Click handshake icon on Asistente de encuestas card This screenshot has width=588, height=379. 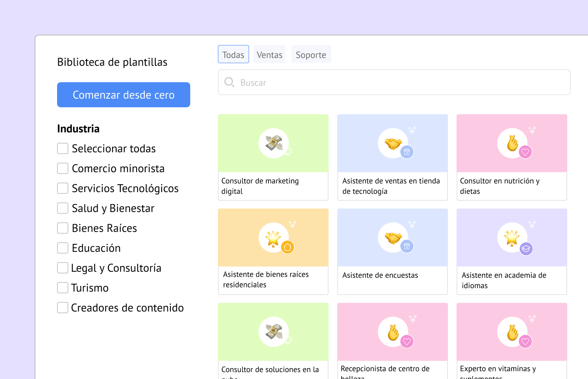(x=393, y=238)
